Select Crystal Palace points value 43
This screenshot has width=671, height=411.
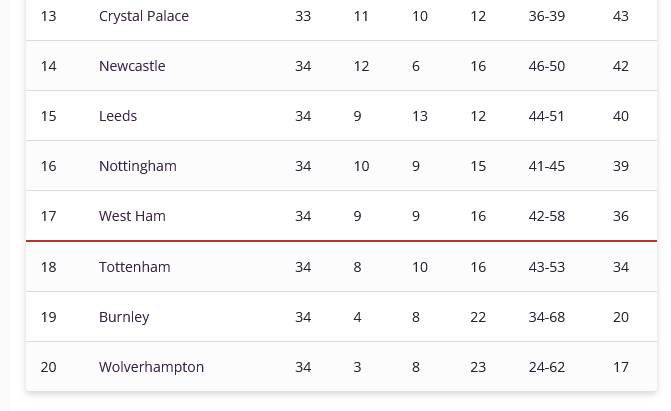click(621, 16)
